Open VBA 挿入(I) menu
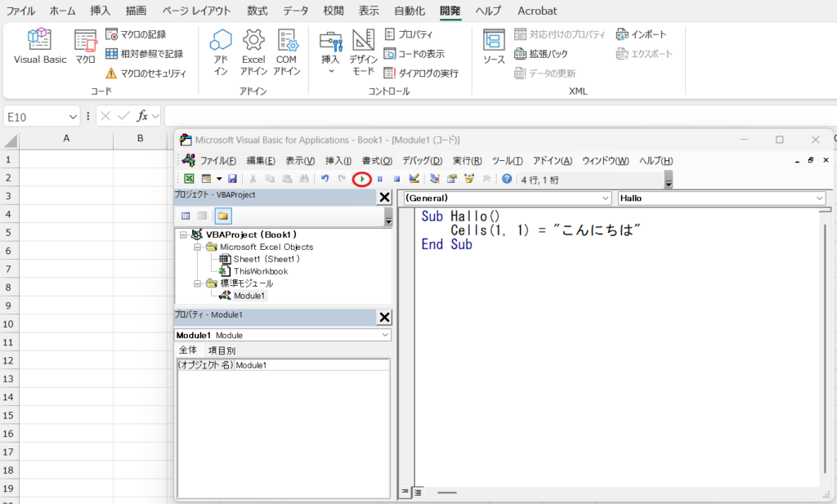 click(338, 161)
